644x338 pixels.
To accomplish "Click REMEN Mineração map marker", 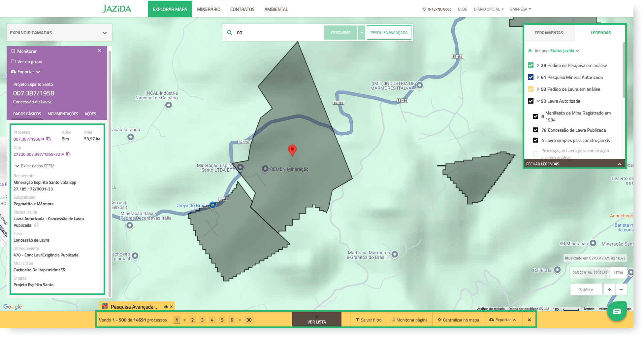I will [265, 169].
